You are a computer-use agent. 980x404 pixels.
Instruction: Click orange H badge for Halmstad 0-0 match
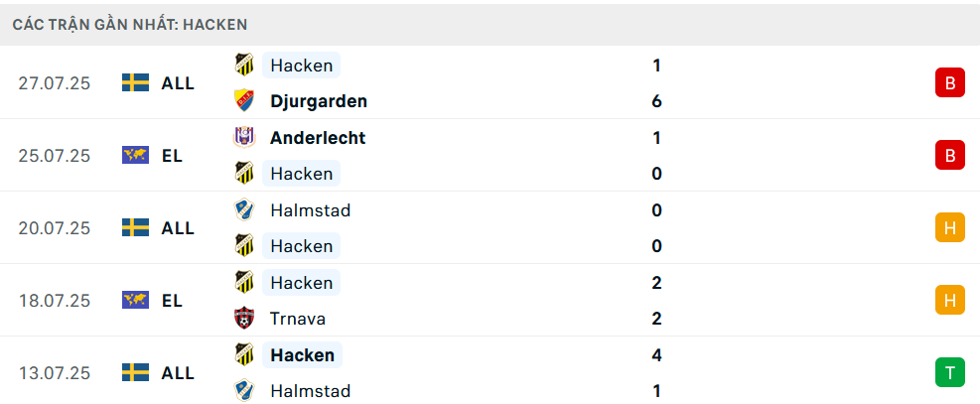point(950,228)
